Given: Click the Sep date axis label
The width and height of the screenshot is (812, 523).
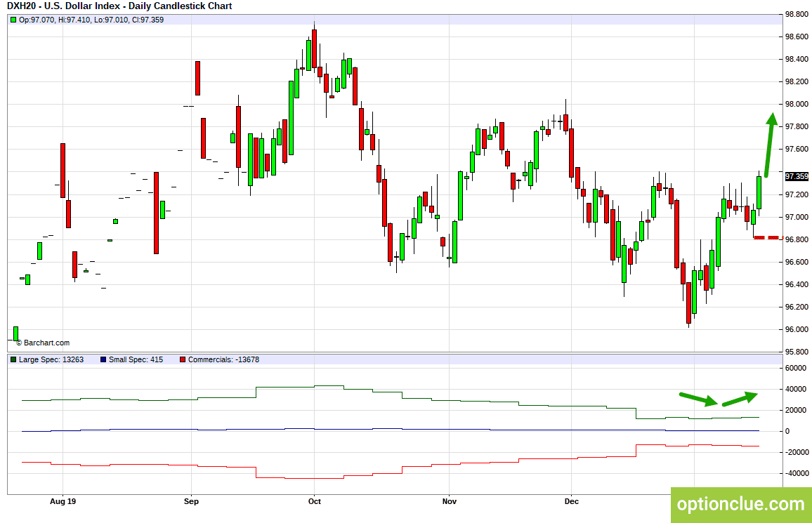Looking at the screenshot, I should (191, 501).
